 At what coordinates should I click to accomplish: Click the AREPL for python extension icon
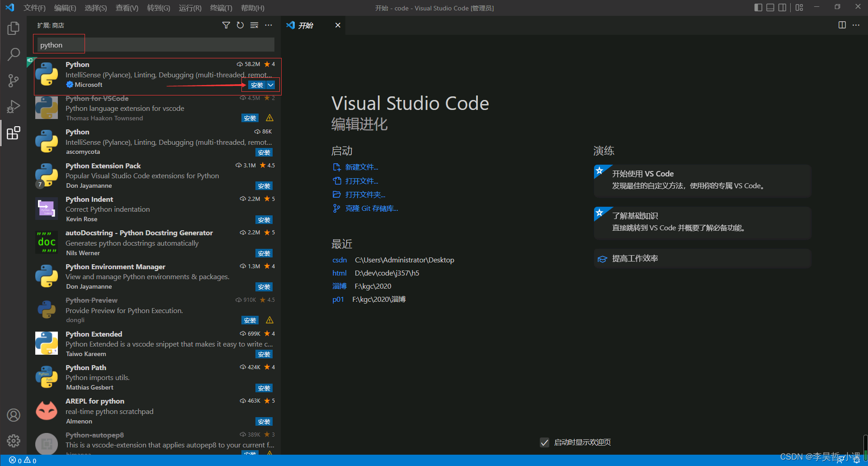point(47,410)
